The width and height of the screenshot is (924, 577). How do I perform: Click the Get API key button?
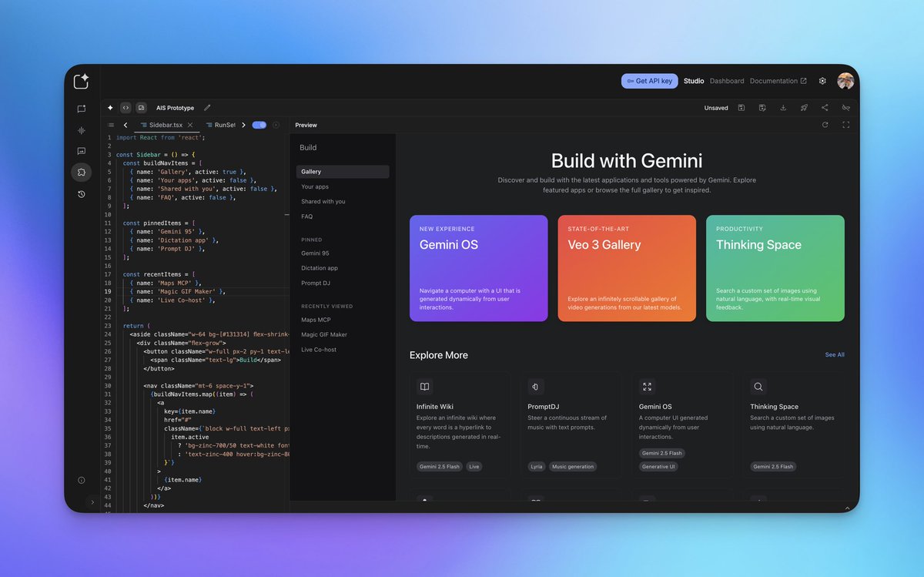point(650,81)
